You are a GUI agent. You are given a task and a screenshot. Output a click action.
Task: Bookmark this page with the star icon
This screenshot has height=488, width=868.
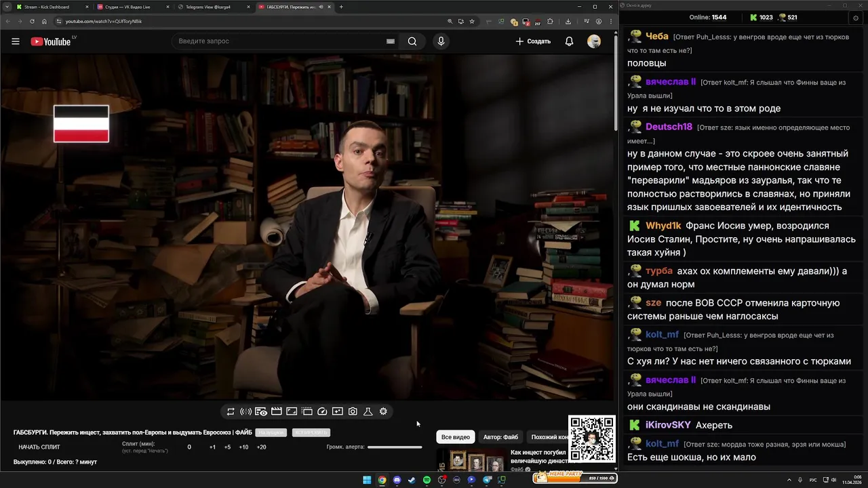point(472,21)
